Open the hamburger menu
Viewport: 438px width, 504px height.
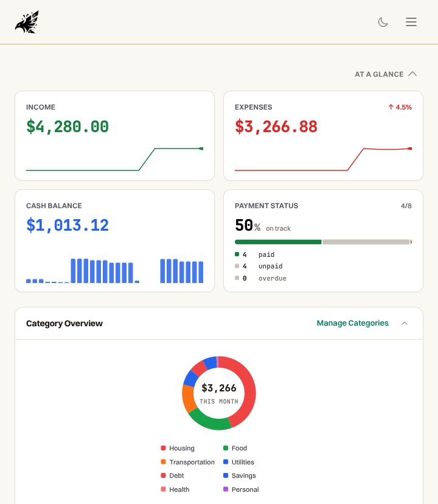coord(411,22)
